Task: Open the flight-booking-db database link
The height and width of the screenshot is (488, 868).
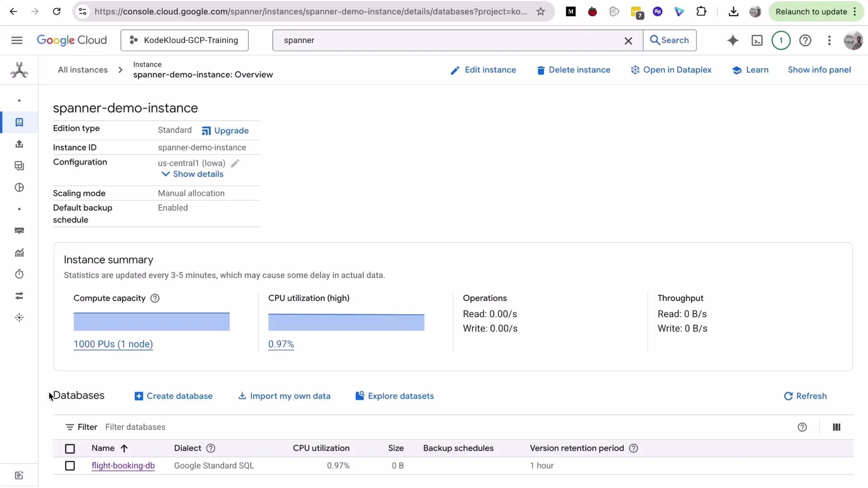Action: pos(123,466)
